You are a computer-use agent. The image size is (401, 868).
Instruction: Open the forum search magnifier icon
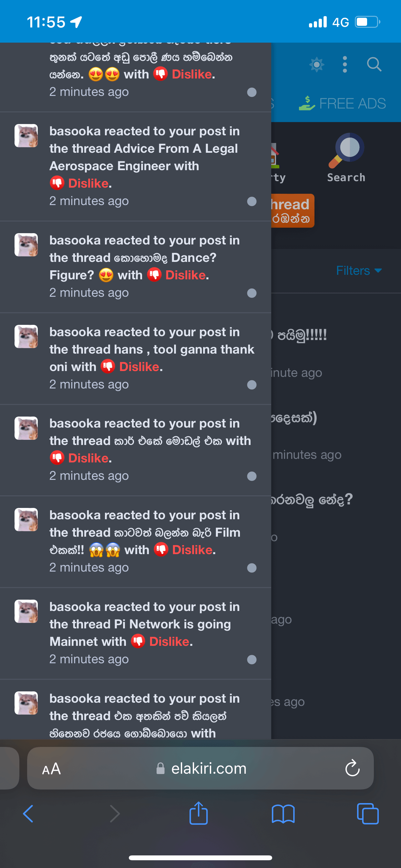pos(374,64)
